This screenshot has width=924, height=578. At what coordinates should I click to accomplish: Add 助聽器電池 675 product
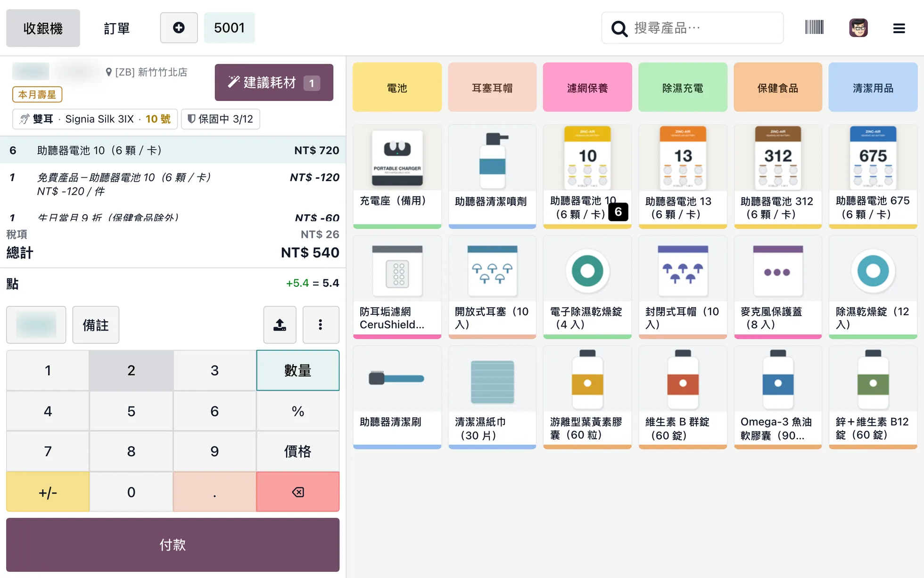(x=873, y=176)
